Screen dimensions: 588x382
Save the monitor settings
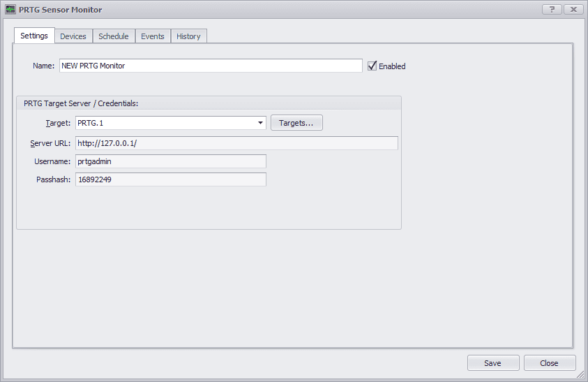[x=492, y=363]
